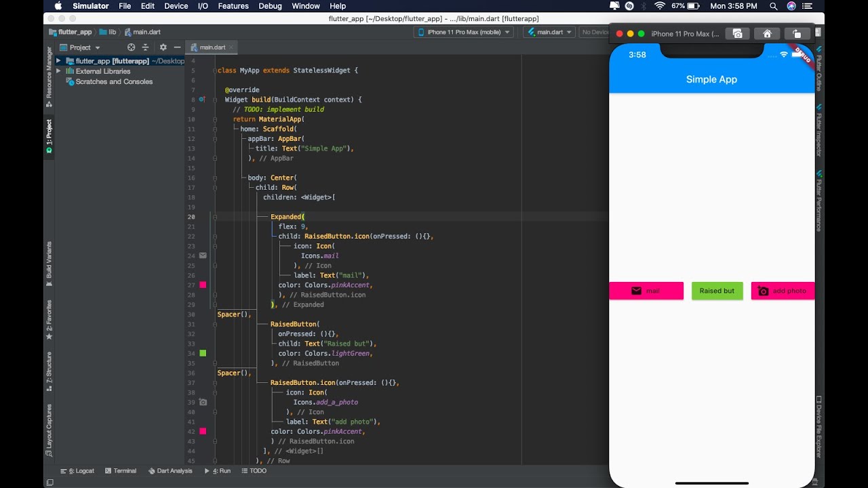Collapse the Expanded widget fold on line 20

[x=215, y=217]
